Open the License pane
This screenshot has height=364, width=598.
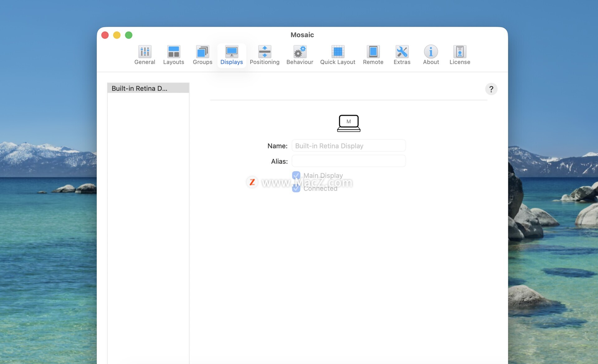(460, 55)
